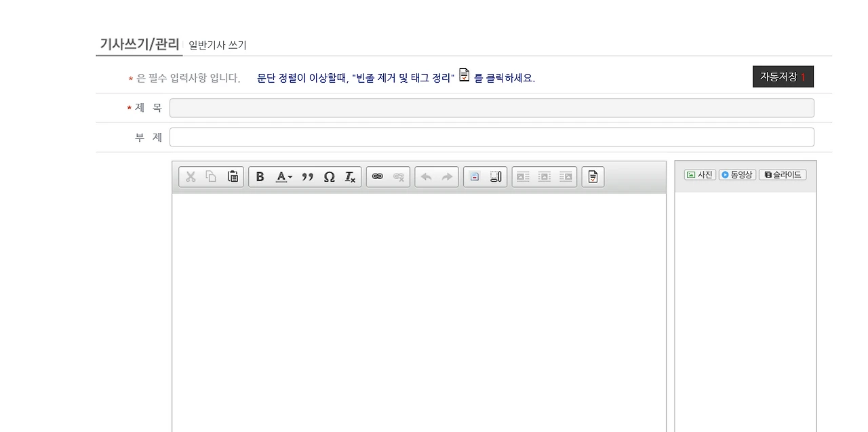Align image left with text wrap icon
The width and height of the screenshot is (868, 432).
tap(523, 177)
